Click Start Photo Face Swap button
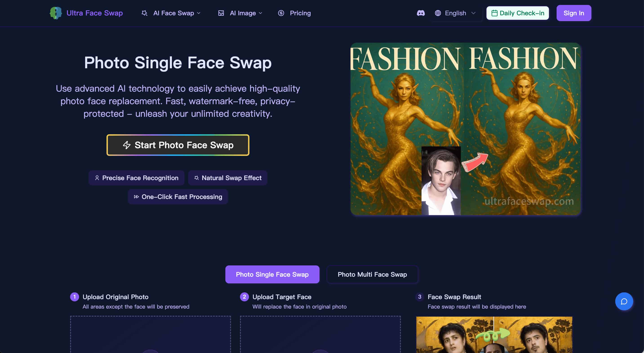 point(178,145)
